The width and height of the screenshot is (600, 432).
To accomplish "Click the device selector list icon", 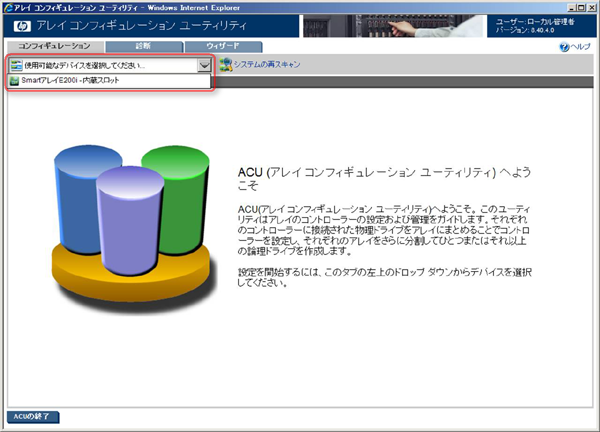I will (x=16, y=65).
